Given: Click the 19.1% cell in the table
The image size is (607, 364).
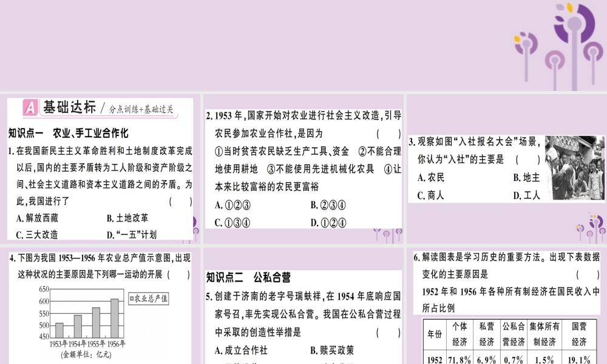Looking at the screenshot, I should (x=579, y=358).
